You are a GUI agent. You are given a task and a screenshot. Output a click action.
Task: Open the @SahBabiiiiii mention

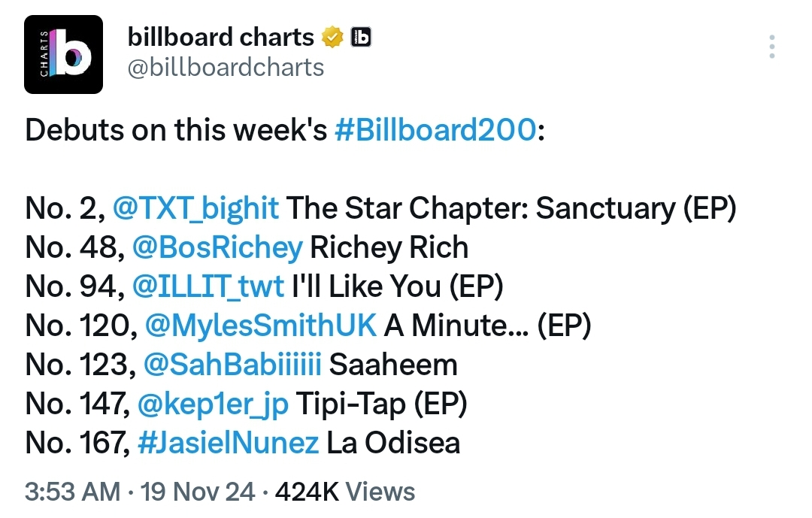232,365
